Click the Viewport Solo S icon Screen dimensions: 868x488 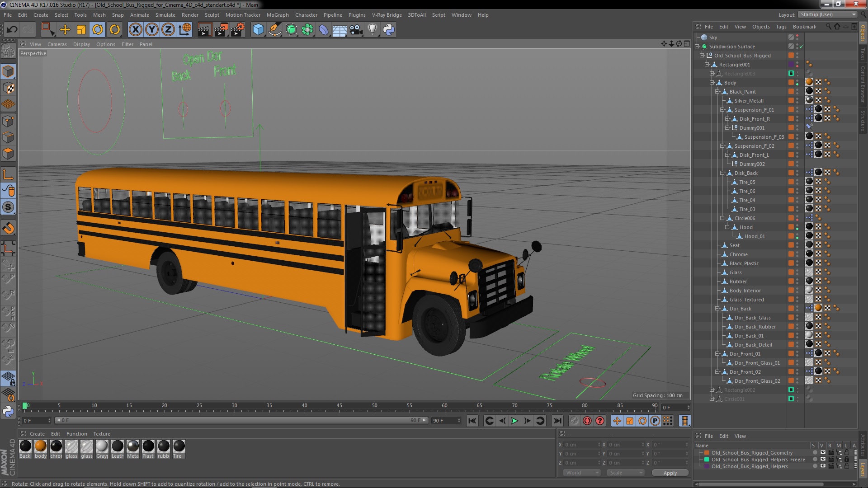coord(8,207)
